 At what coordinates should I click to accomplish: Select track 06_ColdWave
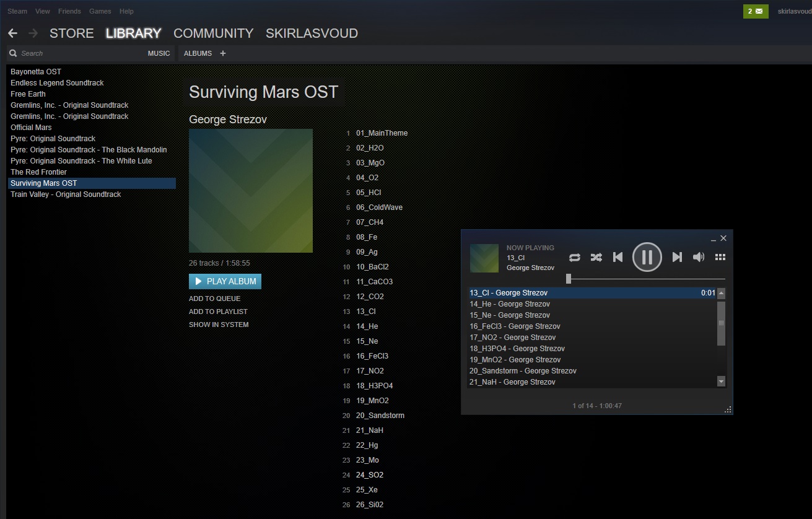[x=379, y=207]
